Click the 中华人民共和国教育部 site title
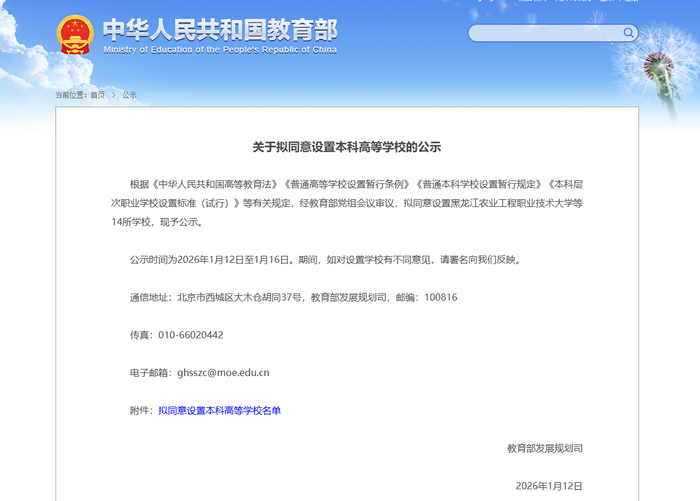 click(x=220, y=29)
